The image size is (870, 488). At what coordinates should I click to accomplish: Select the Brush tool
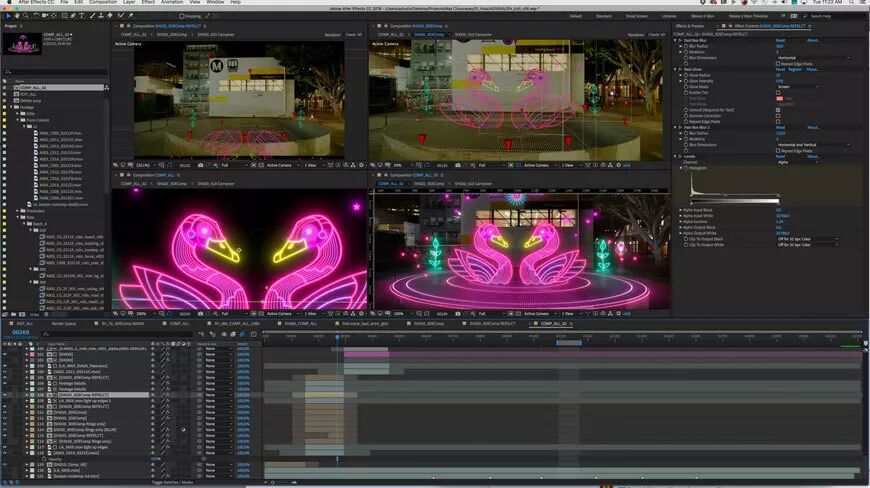coord(92,16)
